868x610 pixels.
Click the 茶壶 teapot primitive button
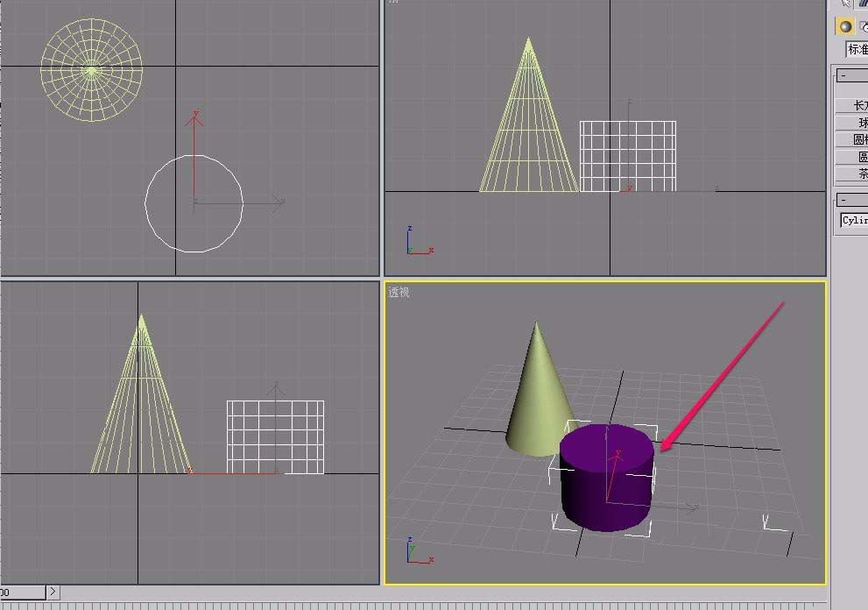click(856, 174)
